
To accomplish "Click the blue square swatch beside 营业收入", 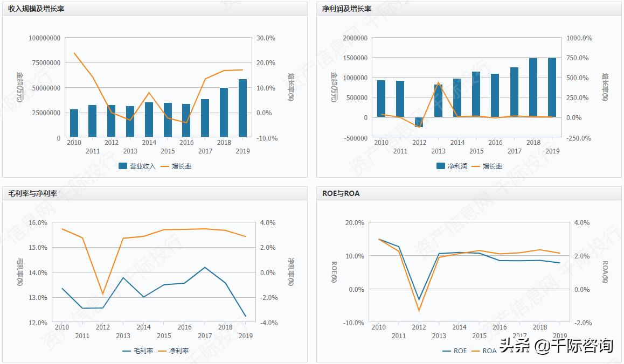I will 123,166.
